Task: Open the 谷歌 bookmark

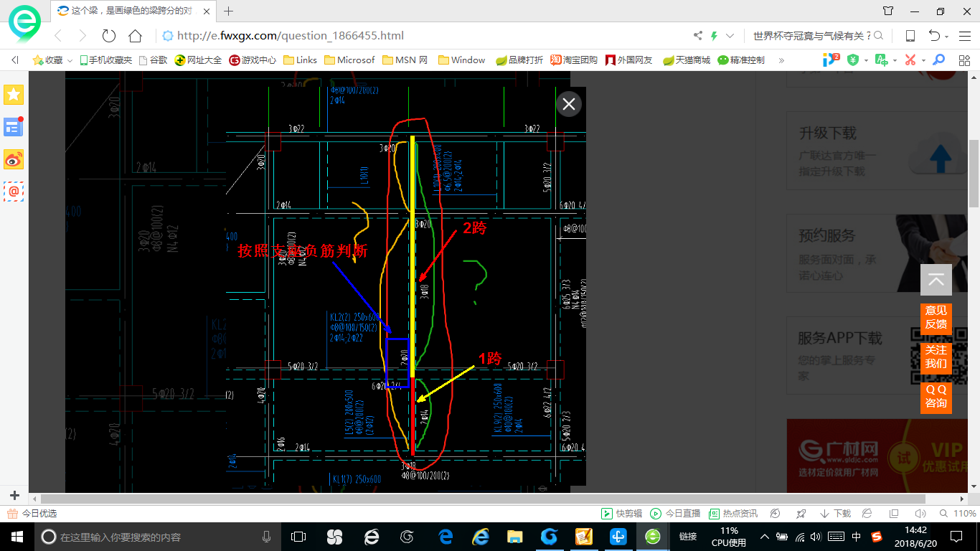Action: coord(153,60)
